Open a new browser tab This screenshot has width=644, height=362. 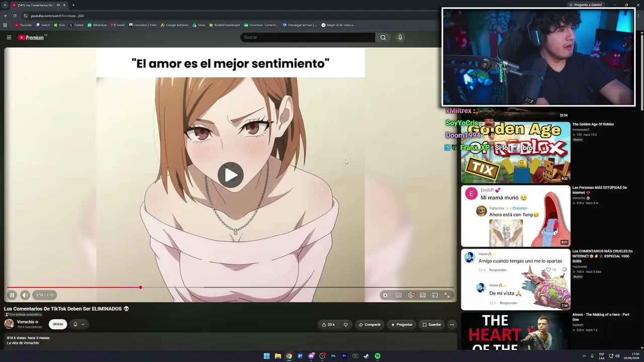tap(73, 5)
